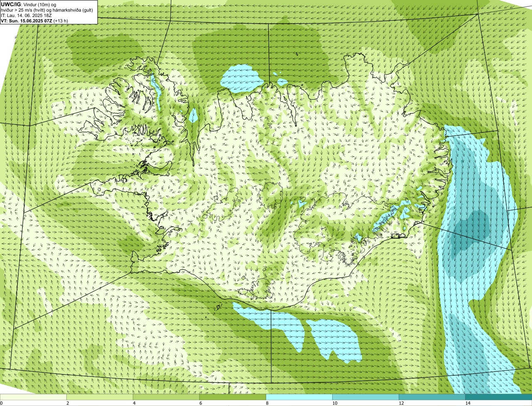Click the 10–12 cyan legend segment
This screenshot has width=532, height=406.
point(366,397)
